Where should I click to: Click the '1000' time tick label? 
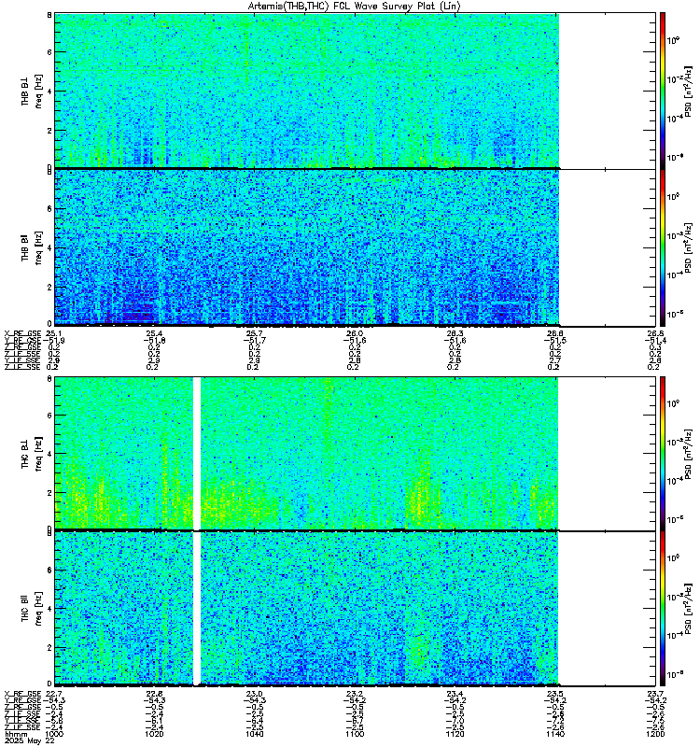click(x=53, y=734)
